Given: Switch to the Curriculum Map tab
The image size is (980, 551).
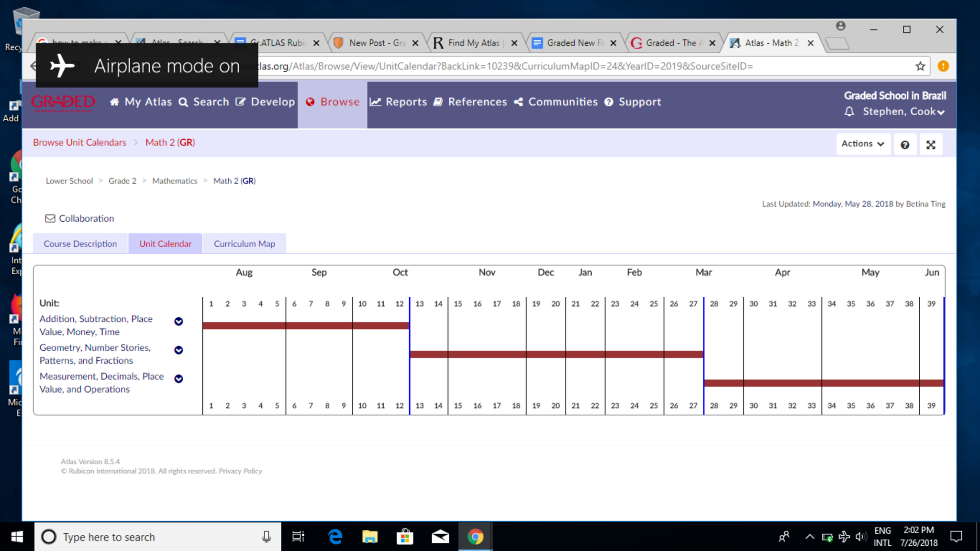Looking at the screenshot, I should (x=244, y=244).
